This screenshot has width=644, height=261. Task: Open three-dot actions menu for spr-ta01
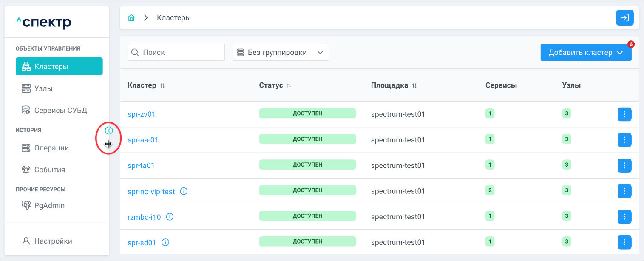coord(624,165)
